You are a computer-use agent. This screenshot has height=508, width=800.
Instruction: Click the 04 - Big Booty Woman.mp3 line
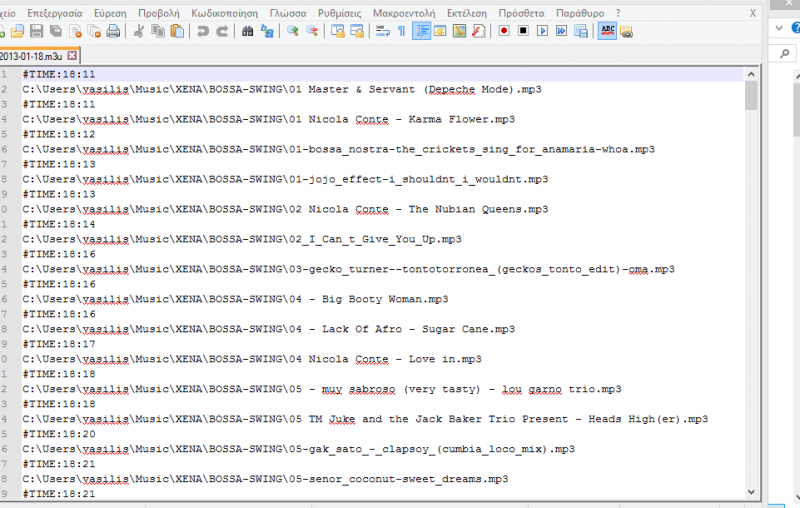235,299
